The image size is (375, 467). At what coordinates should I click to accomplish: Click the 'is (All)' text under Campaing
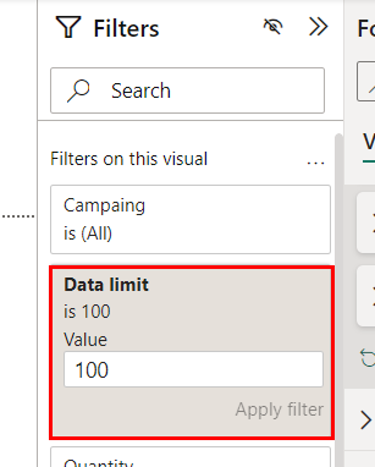point(88,233)
